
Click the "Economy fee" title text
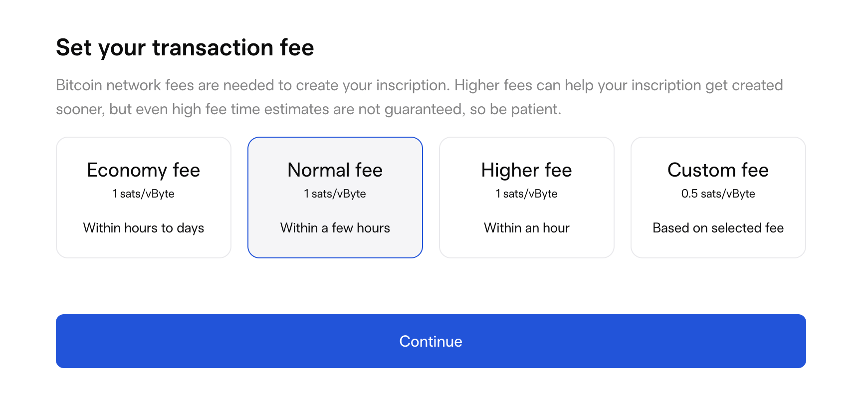pos(144,170)
